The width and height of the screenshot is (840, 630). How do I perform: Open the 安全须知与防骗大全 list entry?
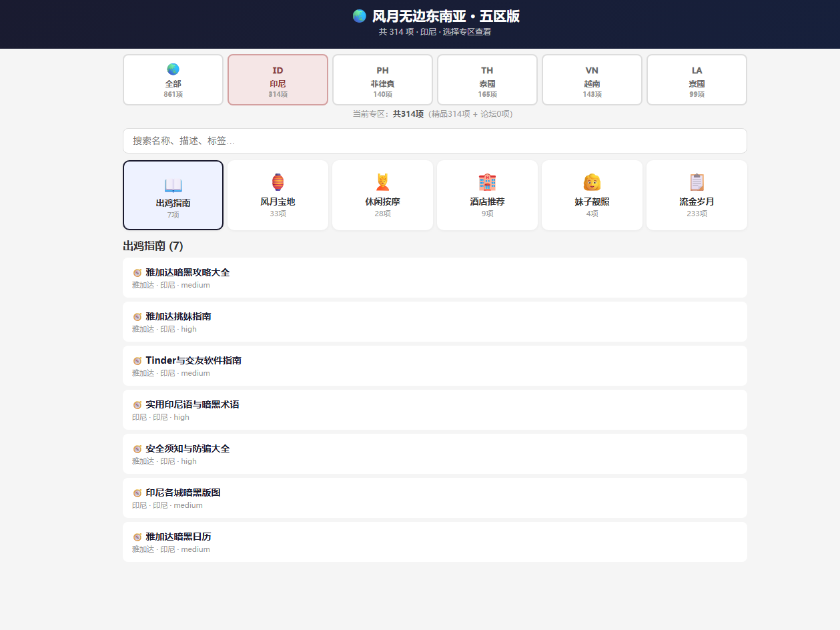click(435, 454)
